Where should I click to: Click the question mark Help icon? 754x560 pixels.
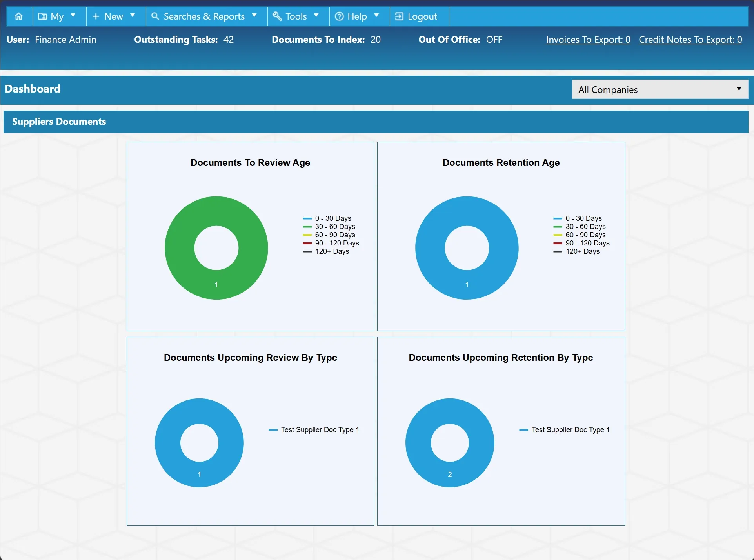pyautogui.click(x=339, y=16)
